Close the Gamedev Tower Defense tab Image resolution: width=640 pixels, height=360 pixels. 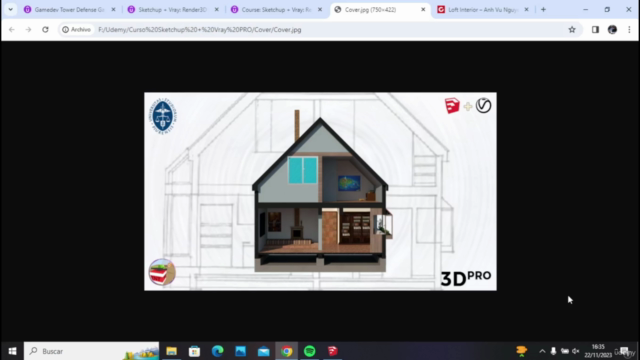click(113, 9)
